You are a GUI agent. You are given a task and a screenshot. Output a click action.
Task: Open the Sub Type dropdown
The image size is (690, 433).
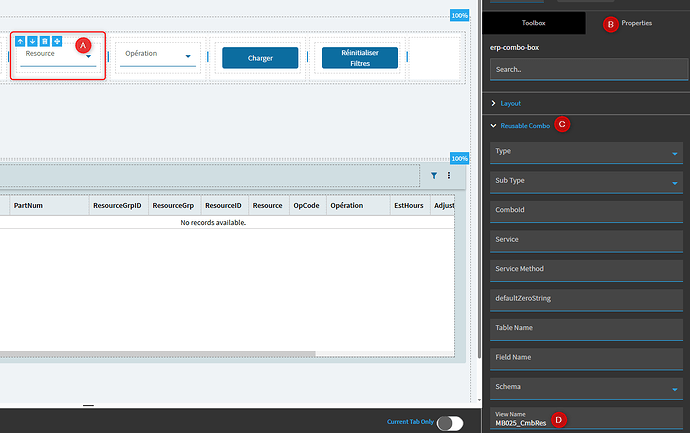[x=675, y=183]
